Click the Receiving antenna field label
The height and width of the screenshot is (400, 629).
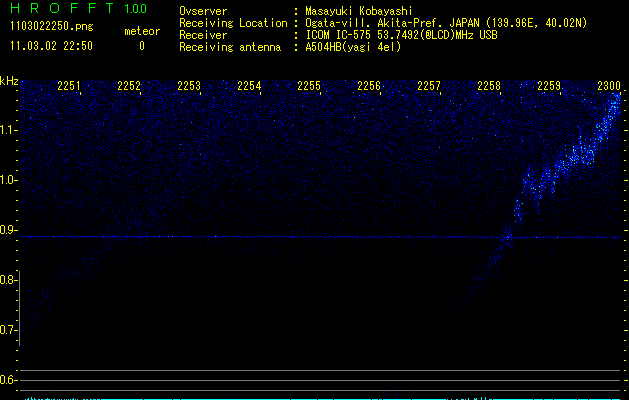pyautogui.click(x=230, y=47)
